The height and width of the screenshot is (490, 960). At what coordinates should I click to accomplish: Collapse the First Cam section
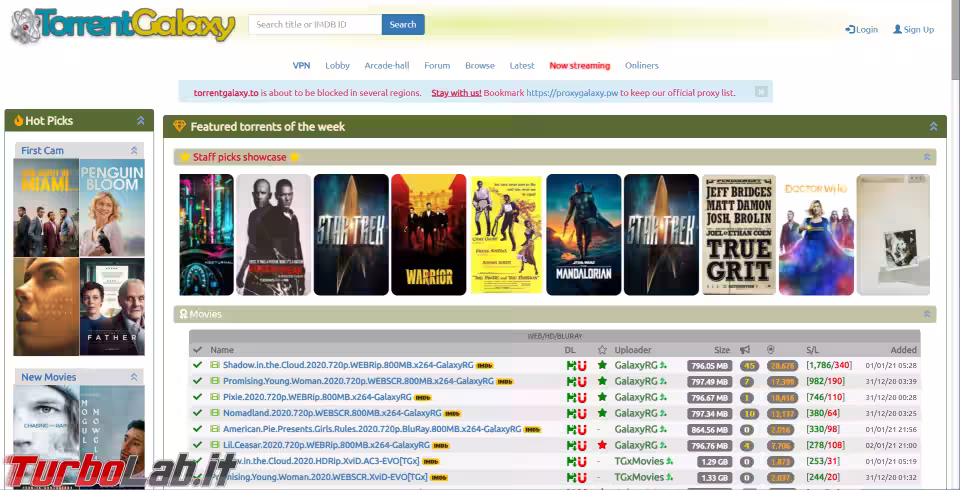pyautogui.click(x=134, y=150)
